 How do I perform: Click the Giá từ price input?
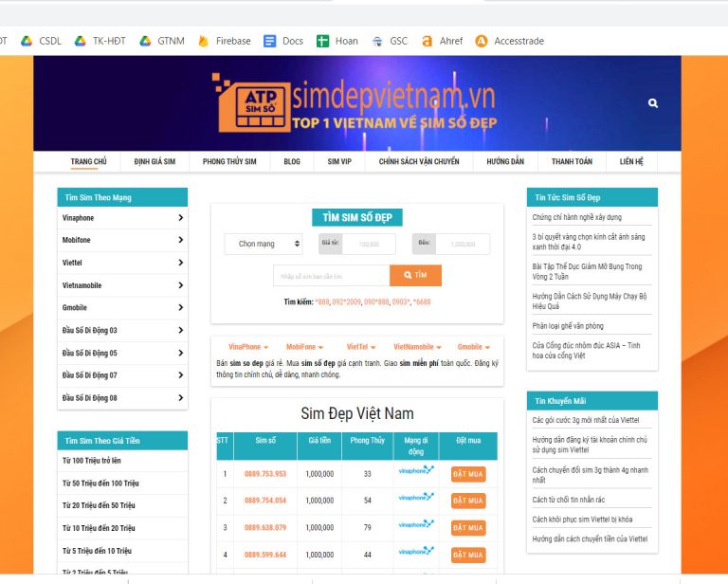(x=369, y=244)
